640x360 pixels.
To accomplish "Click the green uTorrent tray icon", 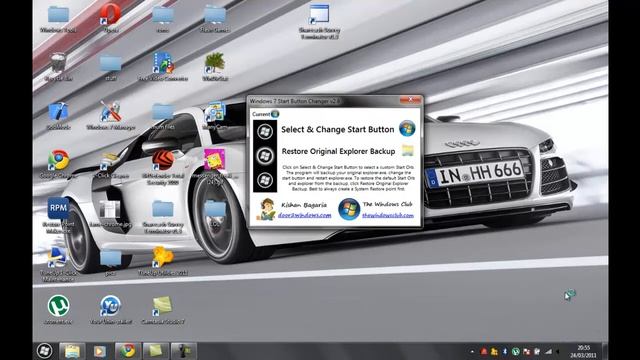I will [x=516, y=351].
